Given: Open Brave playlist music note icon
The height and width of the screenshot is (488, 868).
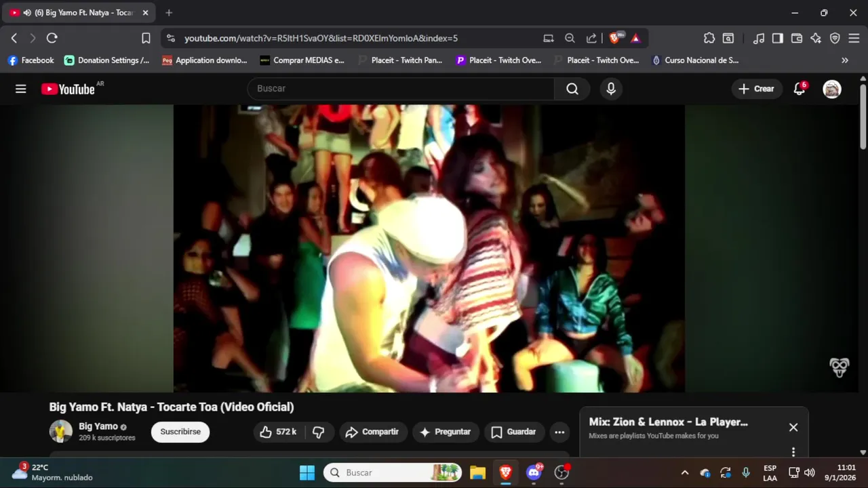Looking at the screenshot, I should 759,38.
